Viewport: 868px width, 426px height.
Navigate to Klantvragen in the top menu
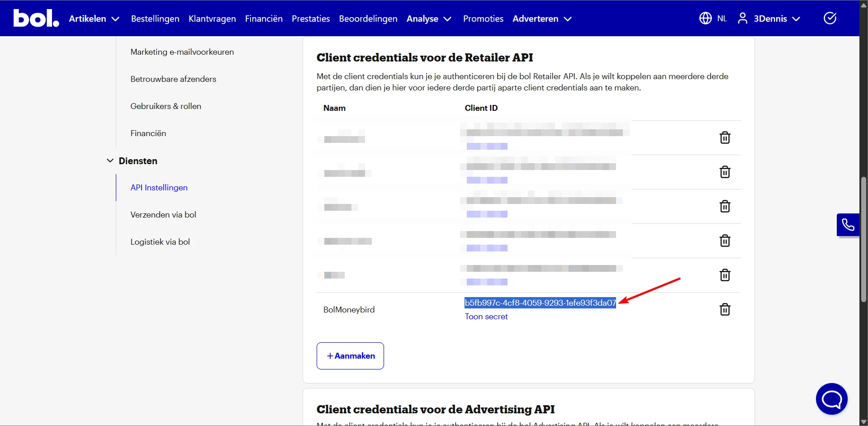212,19
